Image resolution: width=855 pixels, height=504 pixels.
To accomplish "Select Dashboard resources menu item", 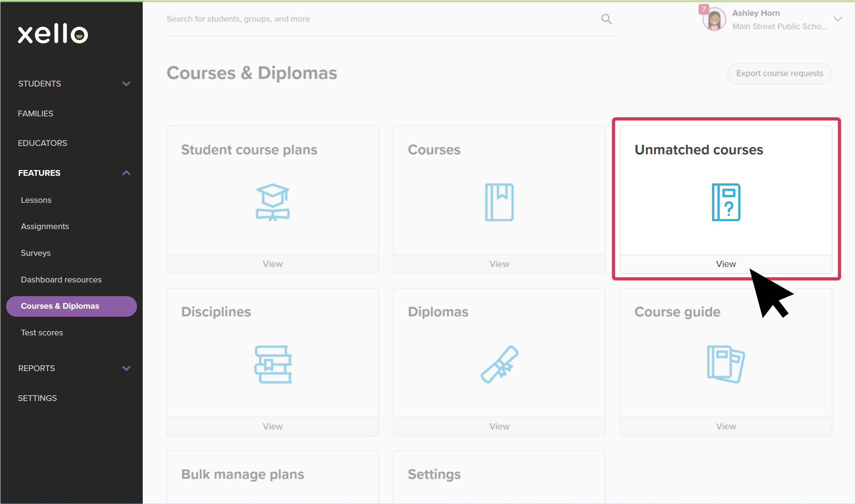I will tap(61, 280).
